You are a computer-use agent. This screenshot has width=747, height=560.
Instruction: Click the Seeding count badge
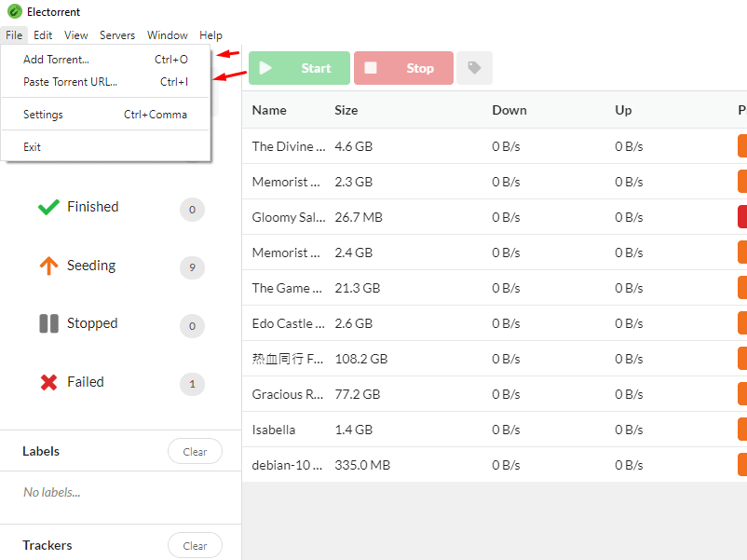tap(192, 267)
